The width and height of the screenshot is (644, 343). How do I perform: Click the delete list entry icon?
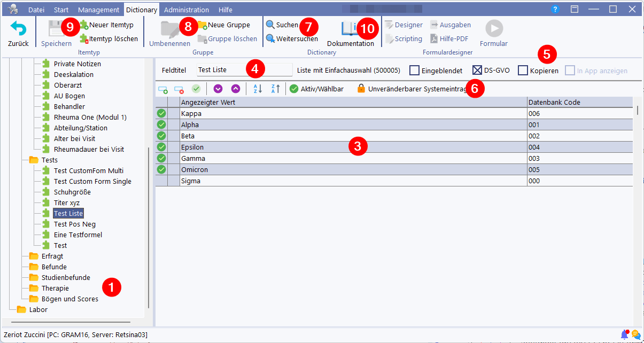(x=179, y=89)
